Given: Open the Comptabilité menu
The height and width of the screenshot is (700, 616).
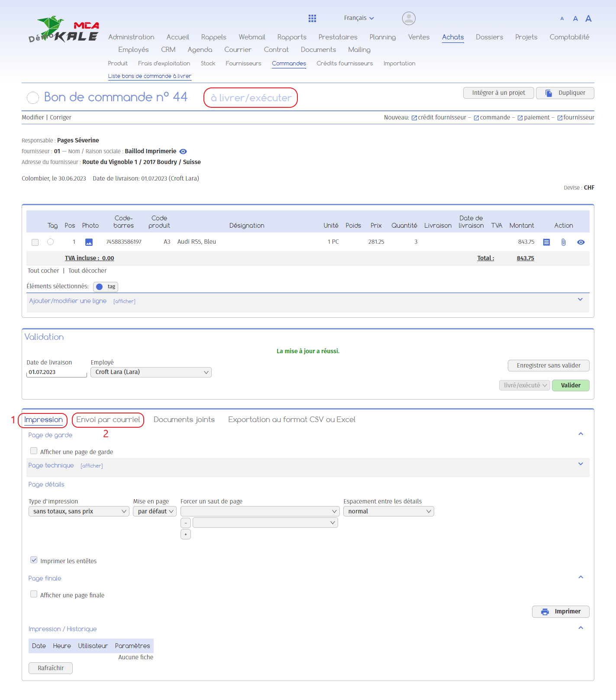Looking at the screenshot, I should click(569, 37).
